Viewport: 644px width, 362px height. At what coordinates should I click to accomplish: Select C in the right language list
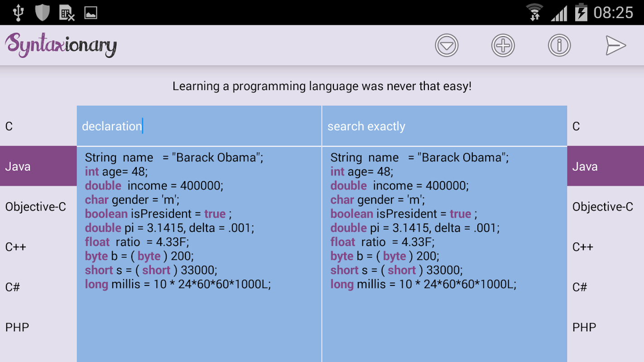[x=606, y=126]
